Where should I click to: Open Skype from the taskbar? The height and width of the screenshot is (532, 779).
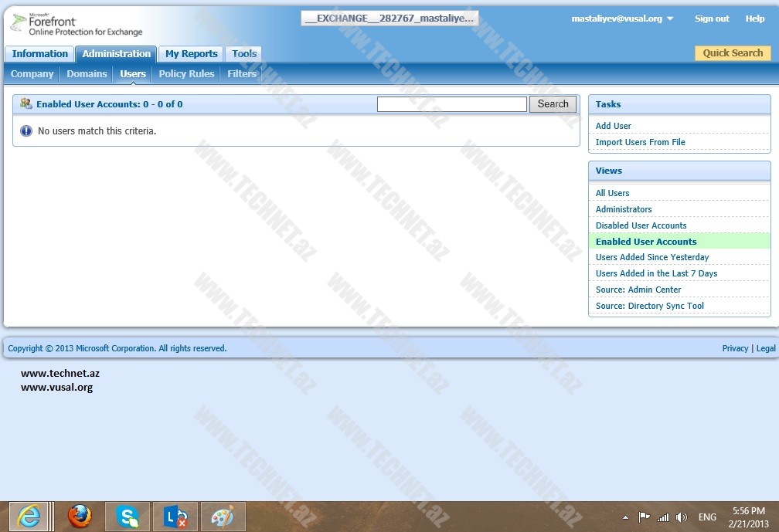coord(128,516)
